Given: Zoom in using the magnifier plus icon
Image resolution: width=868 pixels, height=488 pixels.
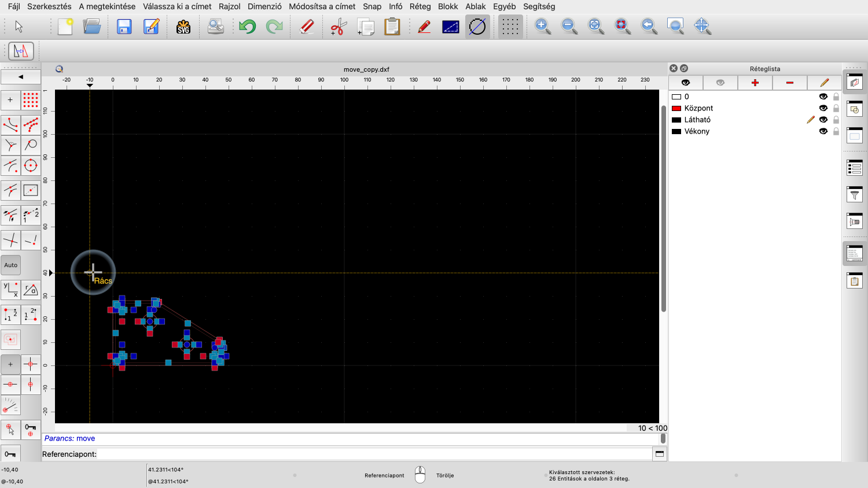Looking at the screenshot, I should pyautogui.click(x=542, y=26).
